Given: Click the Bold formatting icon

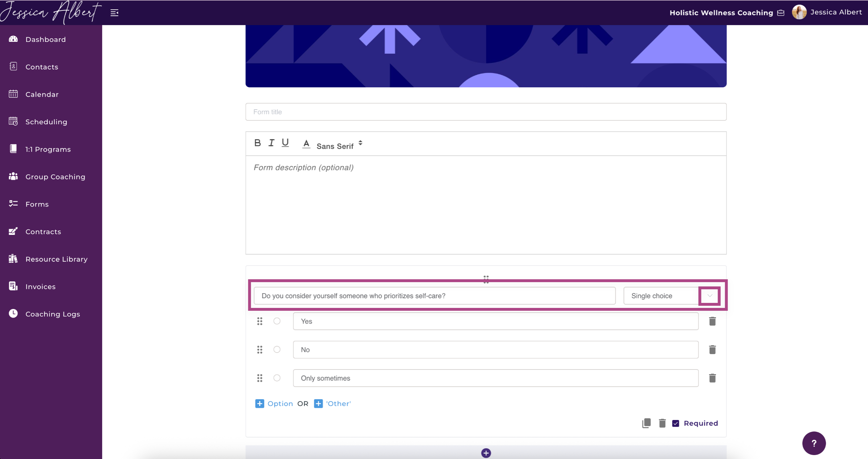Looking at the screenshot, I should click(x=257, y=143).
